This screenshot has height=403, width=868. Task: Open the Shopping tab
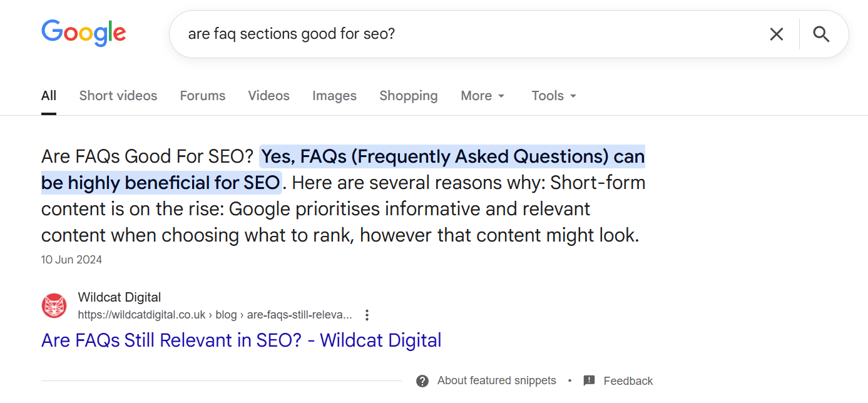pos(408,96)
